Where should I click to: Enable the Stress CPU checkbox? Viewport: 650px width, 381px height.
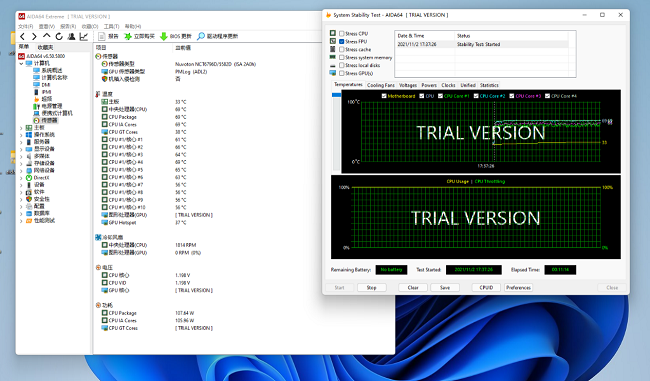click(342, 34)
